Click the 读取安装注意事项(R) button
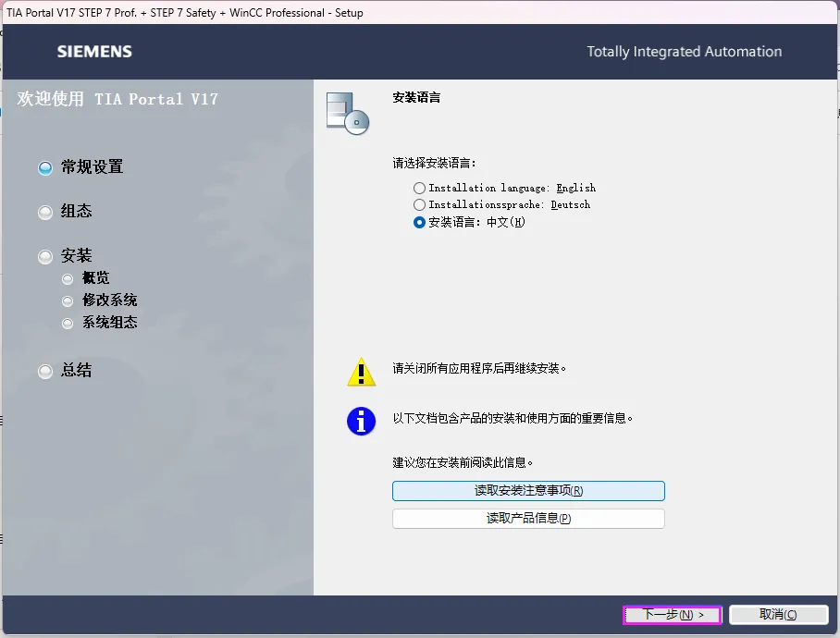The height and width of the screenshot is (638, 840). [x=528, y=491]
